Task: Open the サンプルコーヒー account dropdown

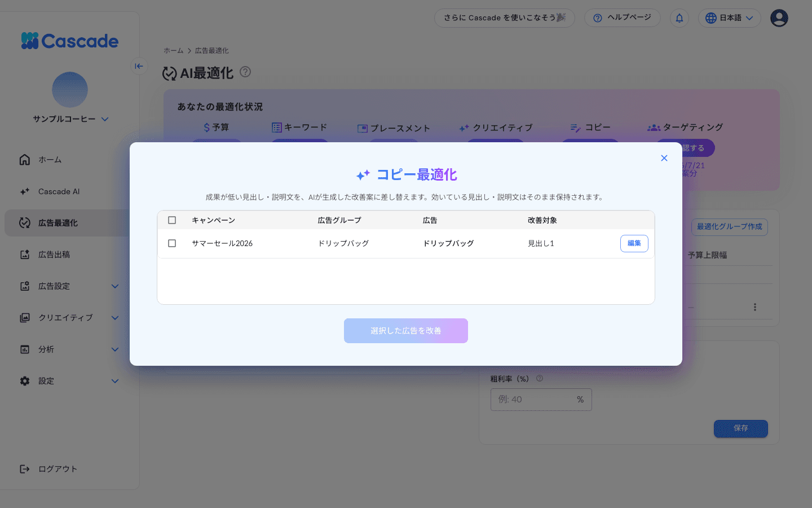Action: pyautogui.click(x=70, y=119)
